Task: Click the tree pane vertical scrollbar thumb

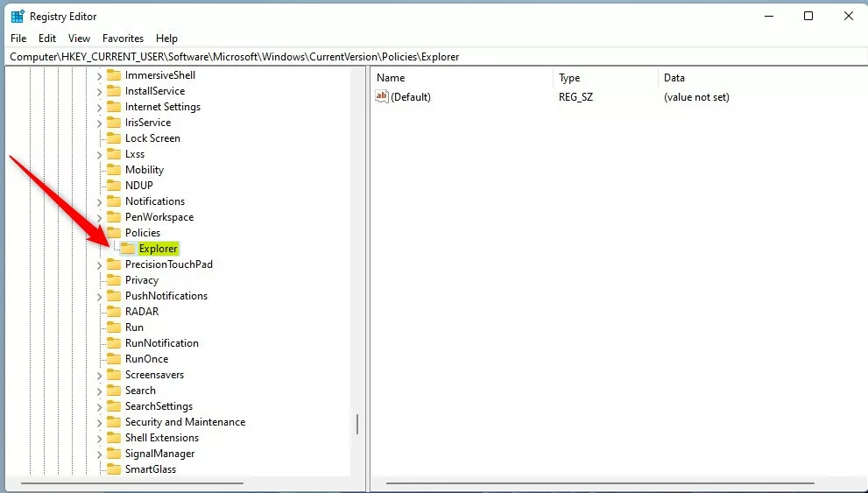Action: [x=357, y=424]
